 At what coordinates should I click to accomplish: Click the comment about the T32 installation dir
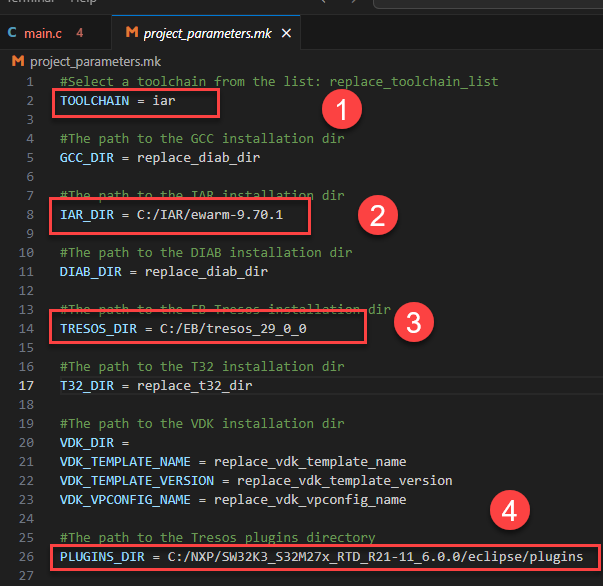[x=202, y=367]
